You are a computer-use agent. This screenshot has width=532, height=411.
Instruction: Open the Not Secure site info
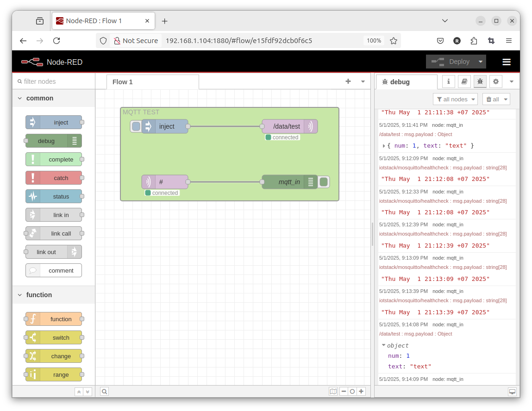tap(136, 41)
